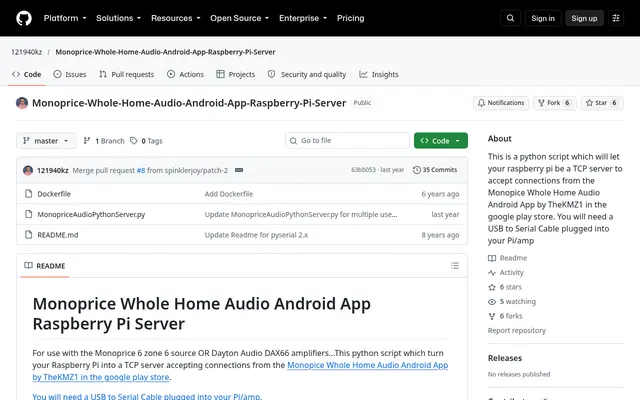This screenshot has height=400, width=640.
Task: Click the bell icon in Notifications button
Action: point(481,103)
